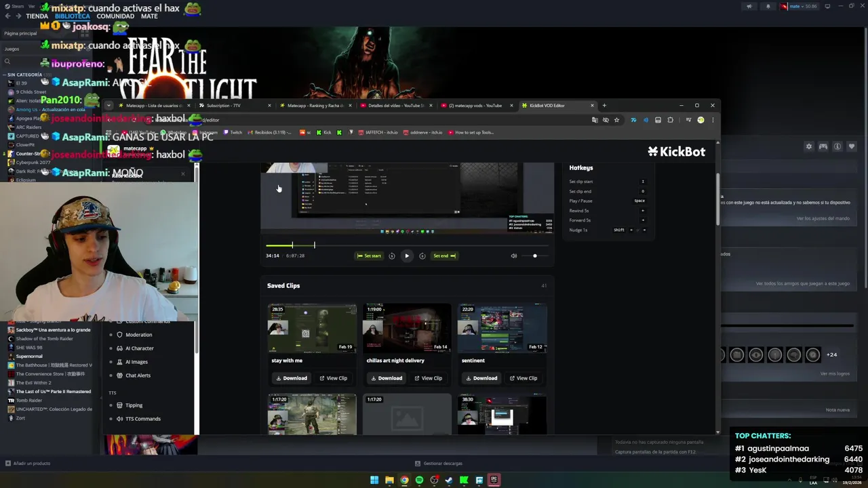Click the Set start button

click(369, 256)
